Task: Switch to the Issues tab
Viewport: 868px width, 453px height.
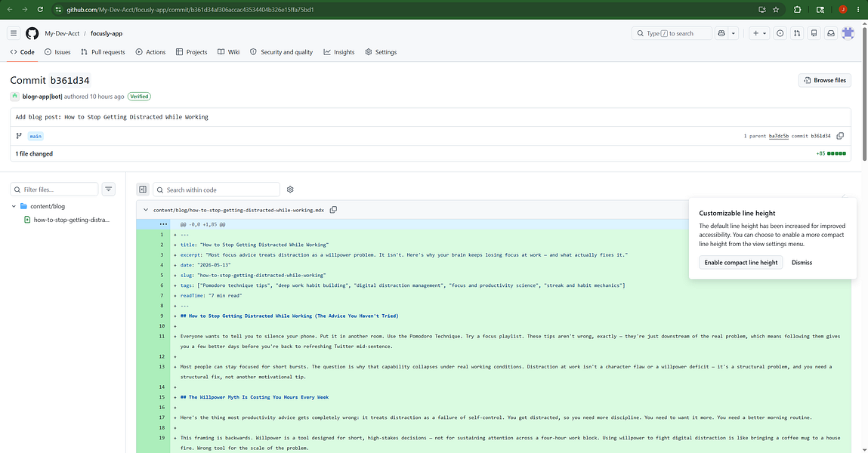Action: click(57, 52)
